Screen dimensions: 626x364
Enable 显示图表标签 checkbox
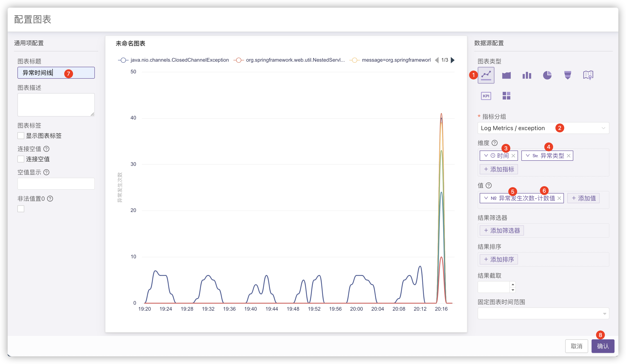click(21, 136)
